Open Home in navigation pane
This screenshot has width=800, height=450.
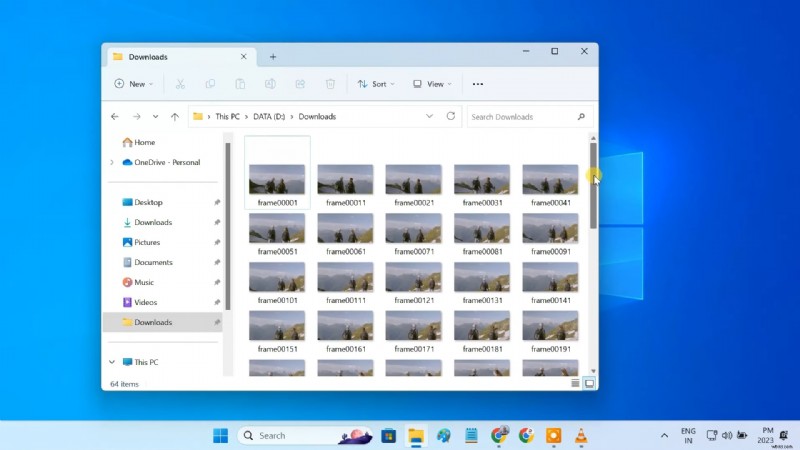(x=139, y=142)
